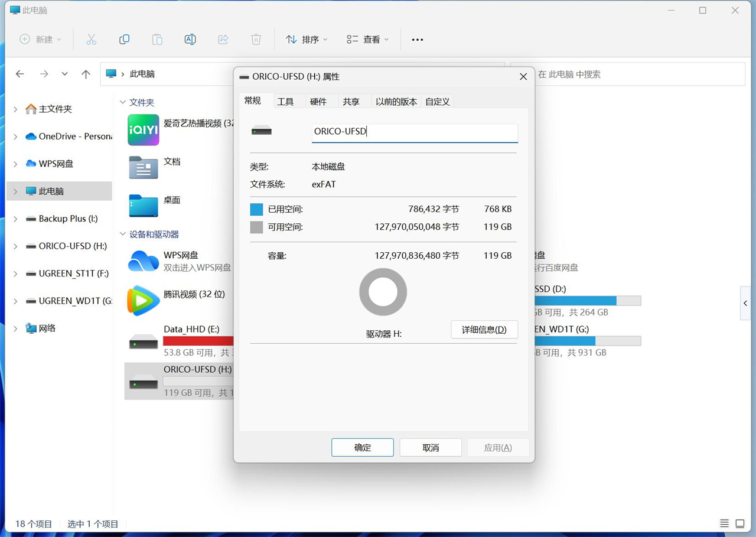The width and height of the screenshot is (756, 537).
Task: Click drive icon in properties dialog
Action: point(262,131)
